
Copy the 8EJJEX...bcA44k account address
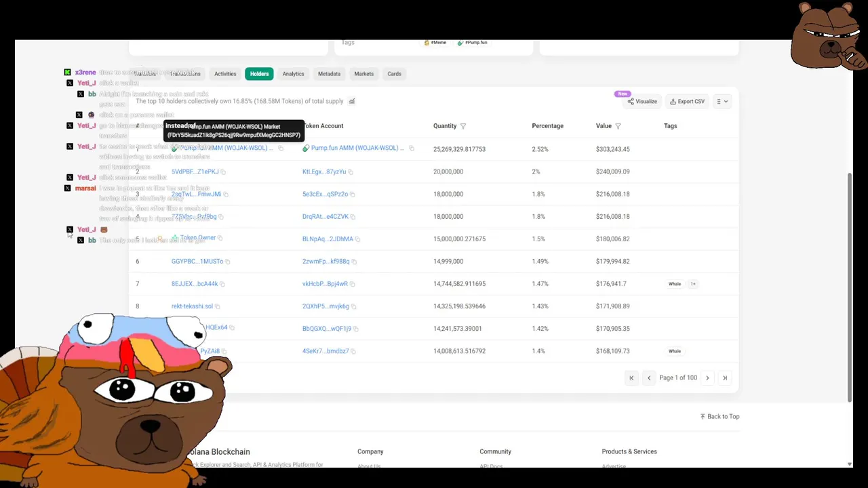(x=222, y=284)
